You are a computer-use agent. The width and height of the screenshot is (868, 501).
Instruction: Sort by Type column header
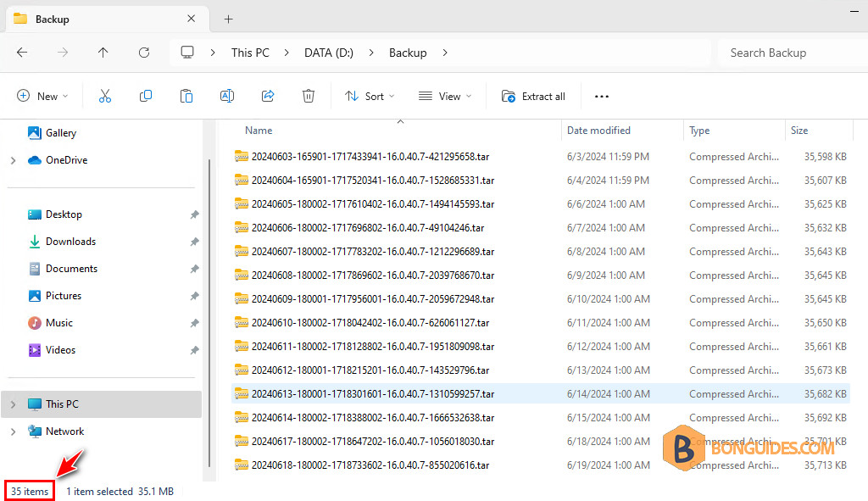[699, 131]
